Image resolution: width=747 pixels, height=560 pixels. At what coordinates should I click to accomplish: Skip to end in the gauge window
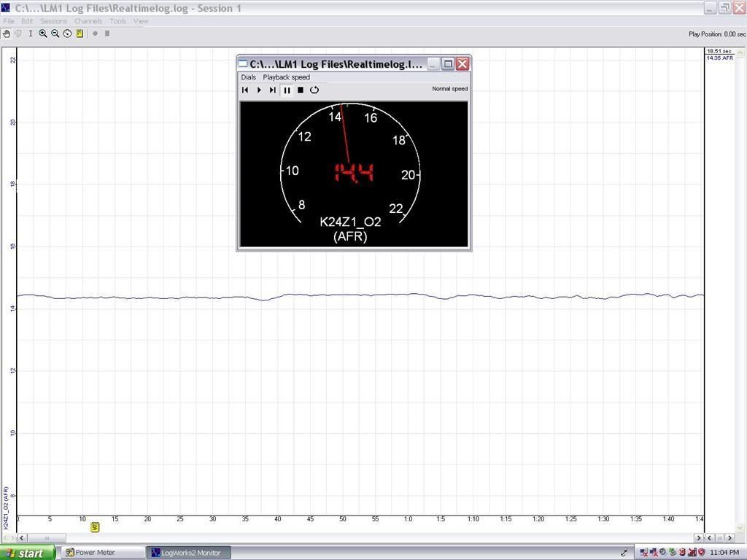coord(273,90)
